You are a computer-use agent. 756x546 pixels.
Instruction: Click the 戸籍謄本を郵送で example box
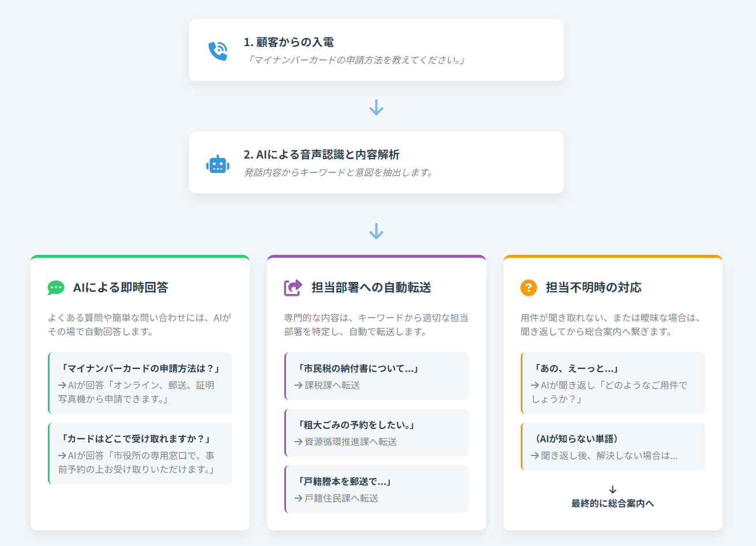click(377, 489)
